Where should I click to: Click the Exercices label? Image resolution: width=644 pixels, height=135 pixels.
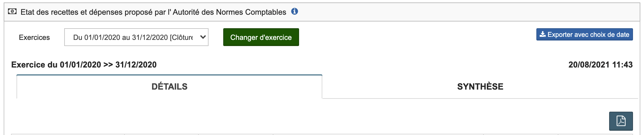34,37
